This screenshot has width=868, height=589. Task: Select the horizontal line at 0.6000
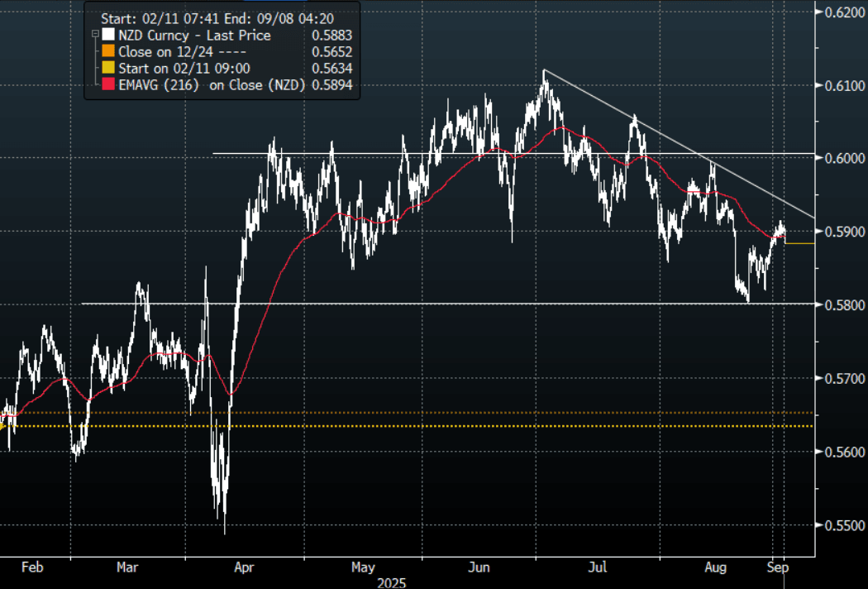point(331,154)
